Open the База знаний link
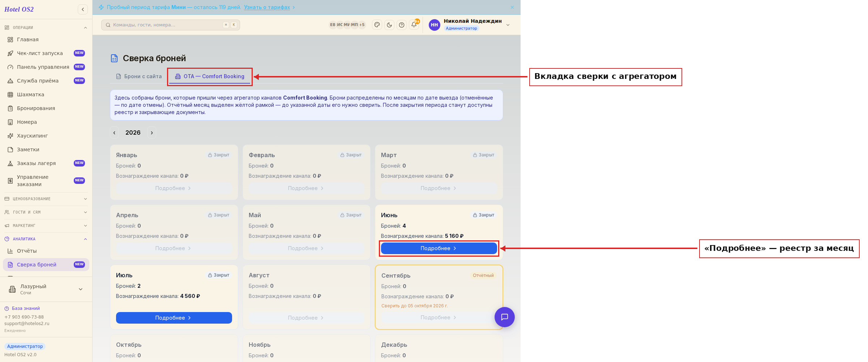Screen dimensions: 868x362 22,308
